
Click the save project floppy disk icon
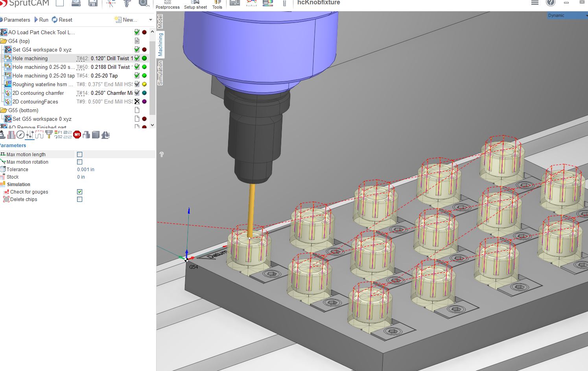(93, 3)
